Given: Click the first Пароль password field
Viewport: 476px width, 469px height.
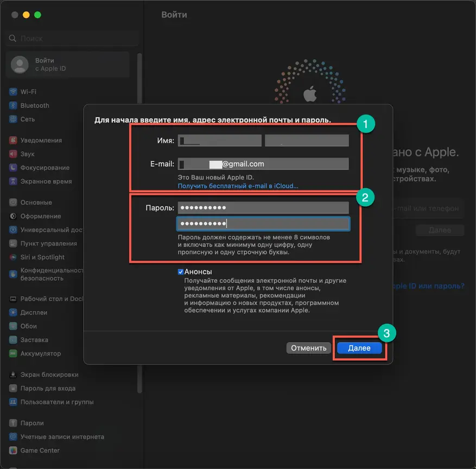Looking at the screenshot, I should (x=263, y=208).
